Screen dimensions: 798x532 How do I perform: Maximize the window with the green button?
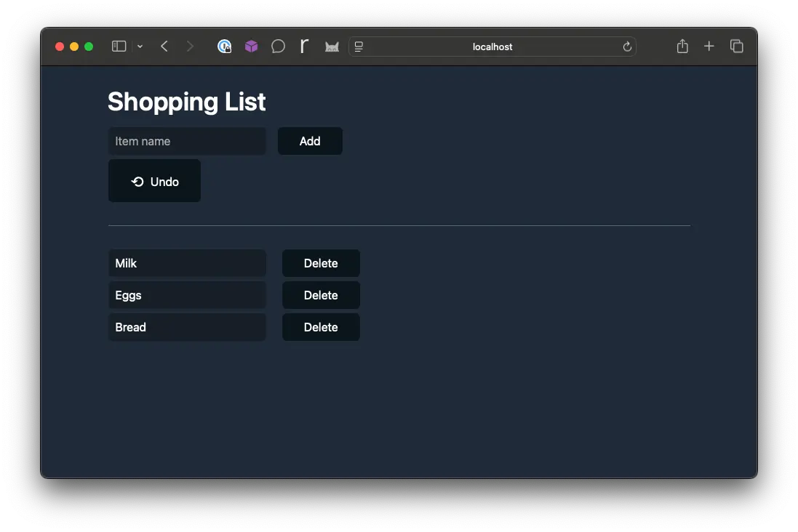pos(89,47)
